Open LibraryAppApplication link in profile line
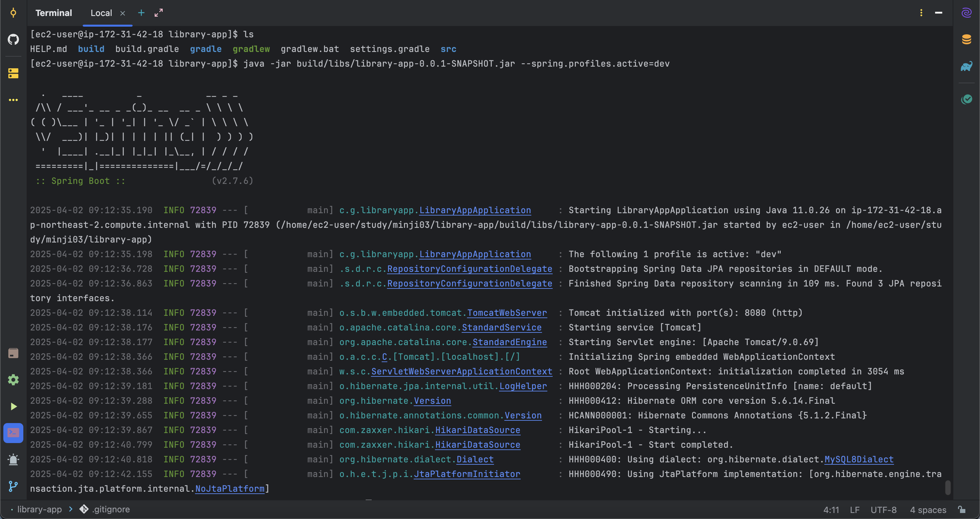Screen dimensions: 980x519 click(x=475, y=254)
